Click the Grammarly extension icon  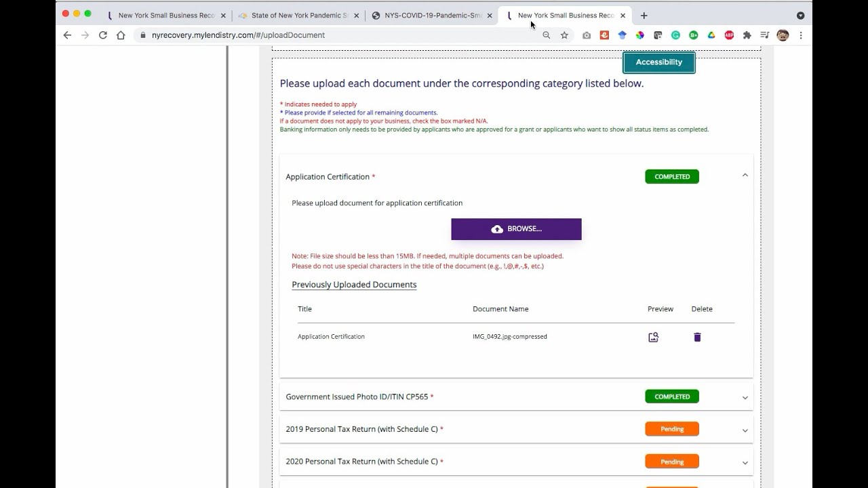click(x=675, y=35)
